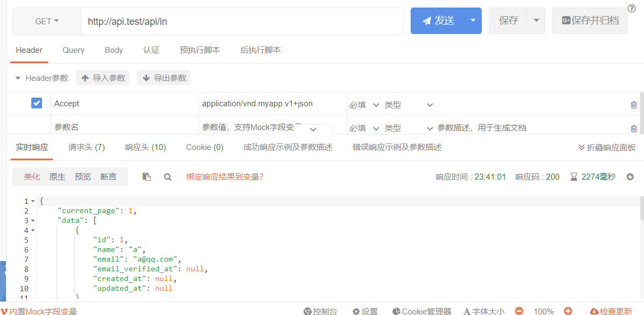Open 类型 dropdown in the Accept row
Viewport: 644px width, 315px height.
(x=408, y=105)
